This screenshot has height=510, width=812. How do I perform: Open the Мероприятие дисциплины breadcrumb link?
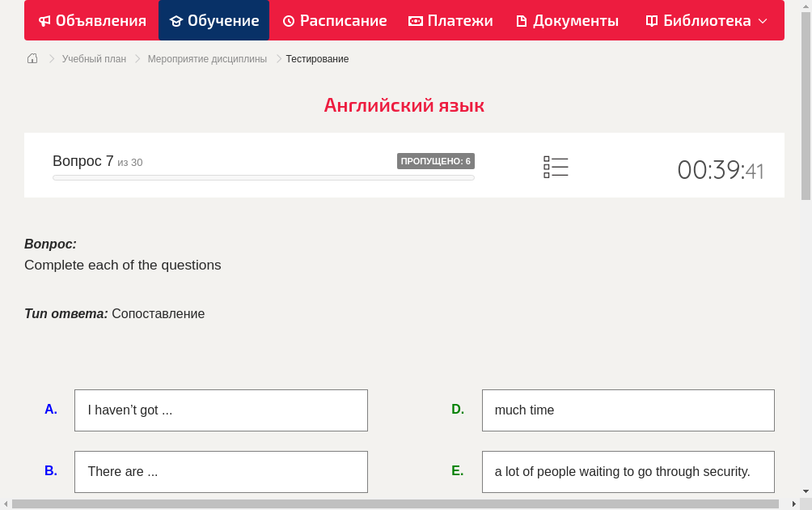(x=207, y=58)
